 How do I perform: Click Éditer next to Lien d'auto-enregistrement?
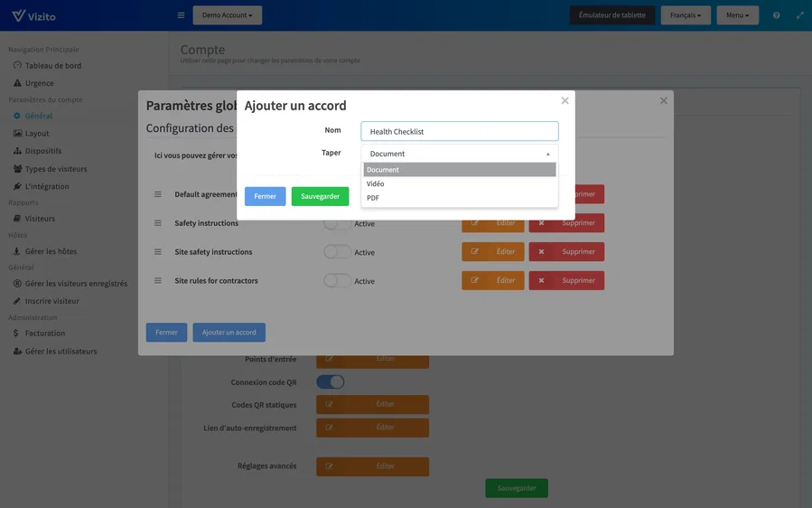tap(372, 428)
